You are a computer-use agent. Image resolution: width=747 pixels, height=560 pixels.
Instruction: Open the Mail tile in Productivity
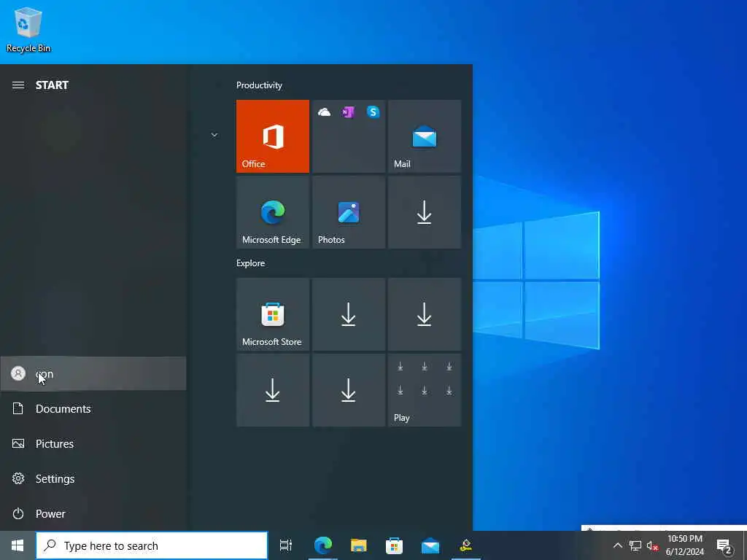point(425,136)
